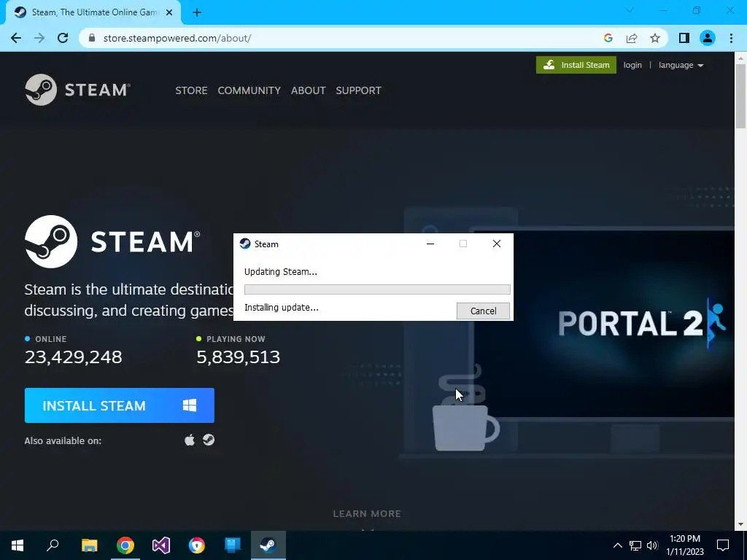Open Windows taskbar search
Viewport: 747px width, 560px height.
tap(53, 545)
